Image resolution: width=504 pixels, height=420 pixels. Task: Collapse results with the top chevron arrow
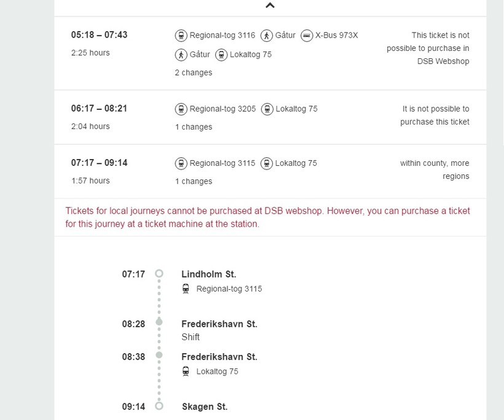(x=270, y=6)
